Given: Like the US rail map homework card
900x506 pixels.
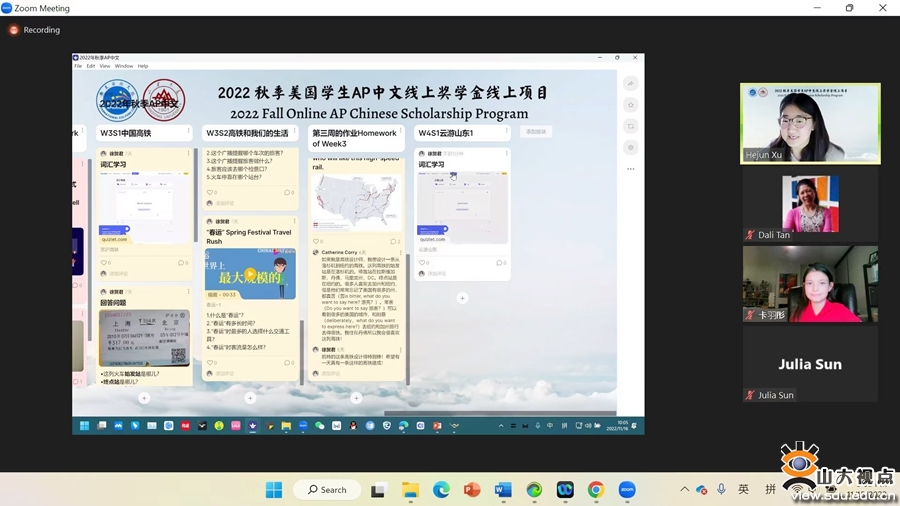Looking at the screenshot, I should 318,242.
